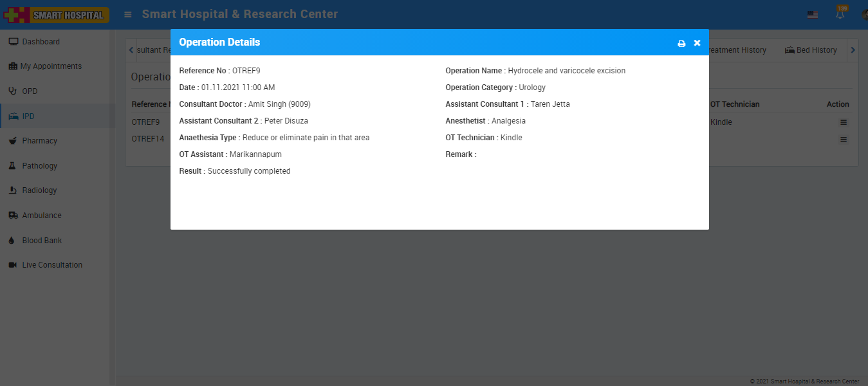Image resolution: width=868 pixels, height=386 pixels.
Task: Open action menu for OTREF14 row
Action: (x=844, y=140)
